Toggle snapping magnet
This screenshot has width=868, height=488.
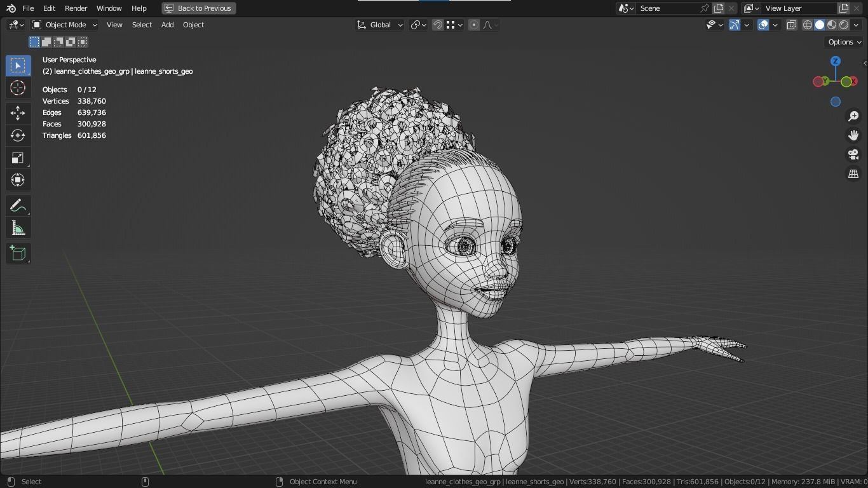[438, 25]
